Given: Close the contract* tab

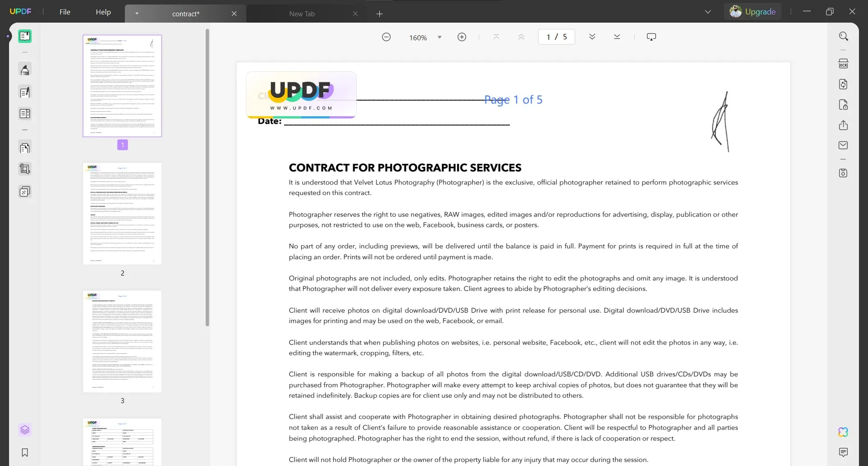Looking at the screenshot, I should 234,14.
